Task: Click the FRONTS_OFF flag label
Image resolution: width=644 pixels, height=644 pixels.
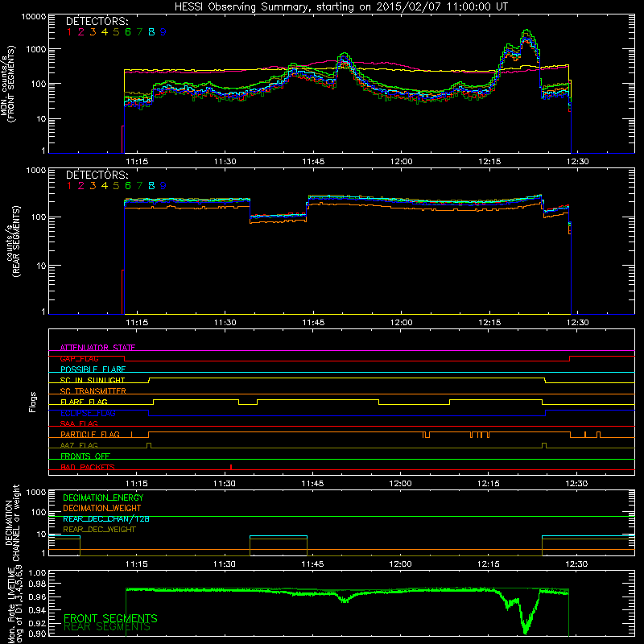Action: tap(85, 456)
